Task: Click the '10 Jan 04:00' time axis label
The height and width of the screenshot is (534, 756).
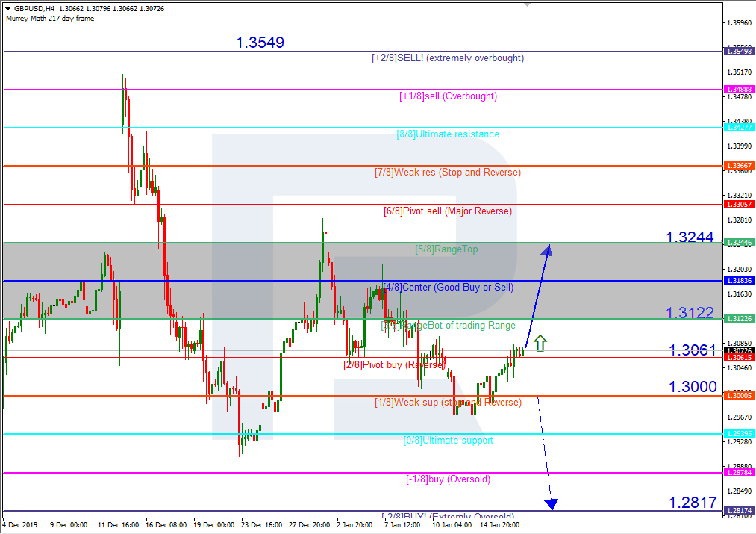Action: pyautogui.click(x=452, y=525)
